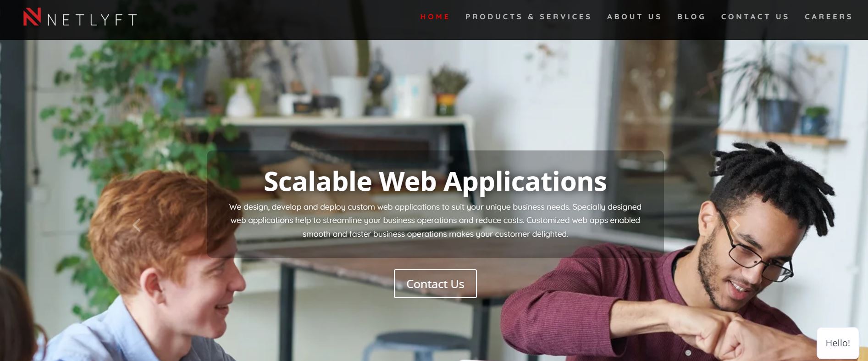
Task: Click the red N logo icon
Action: 32,17
